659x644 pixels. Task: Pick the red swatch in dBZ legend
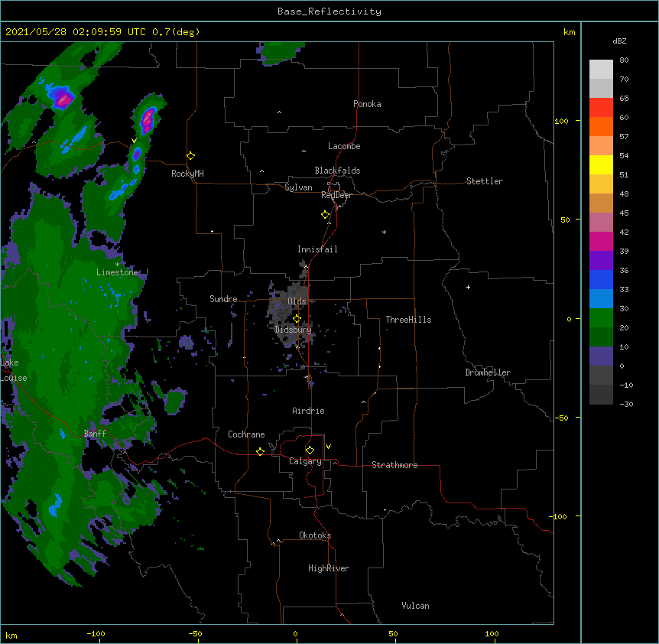601,108
